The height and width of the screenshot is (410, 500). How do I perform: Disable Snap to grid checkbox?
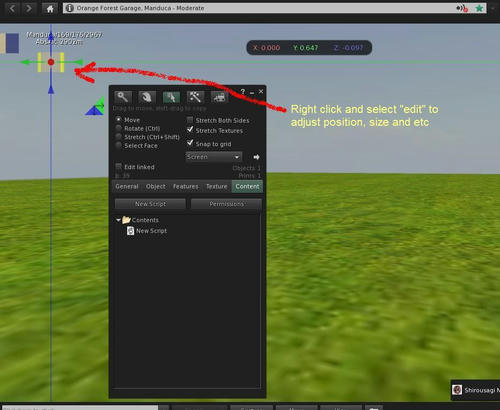[190, 143]
